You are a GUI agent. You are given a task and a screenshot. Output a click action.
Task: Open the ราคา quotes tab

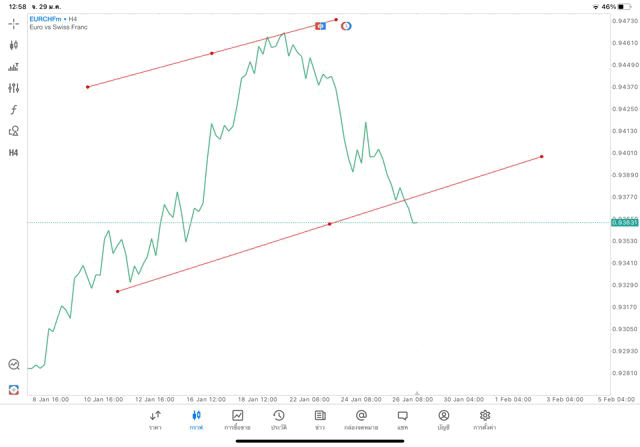[155, 419]
